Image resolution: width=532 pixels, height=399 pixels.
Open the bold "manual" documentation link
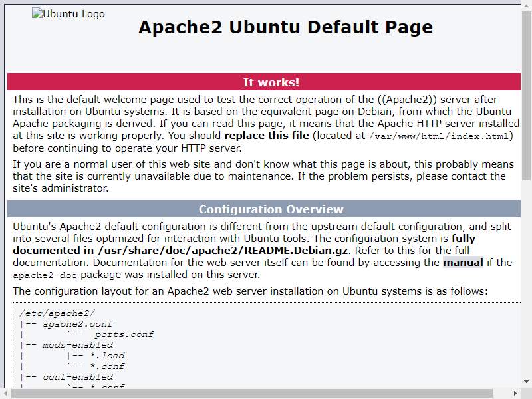(463, 263)
